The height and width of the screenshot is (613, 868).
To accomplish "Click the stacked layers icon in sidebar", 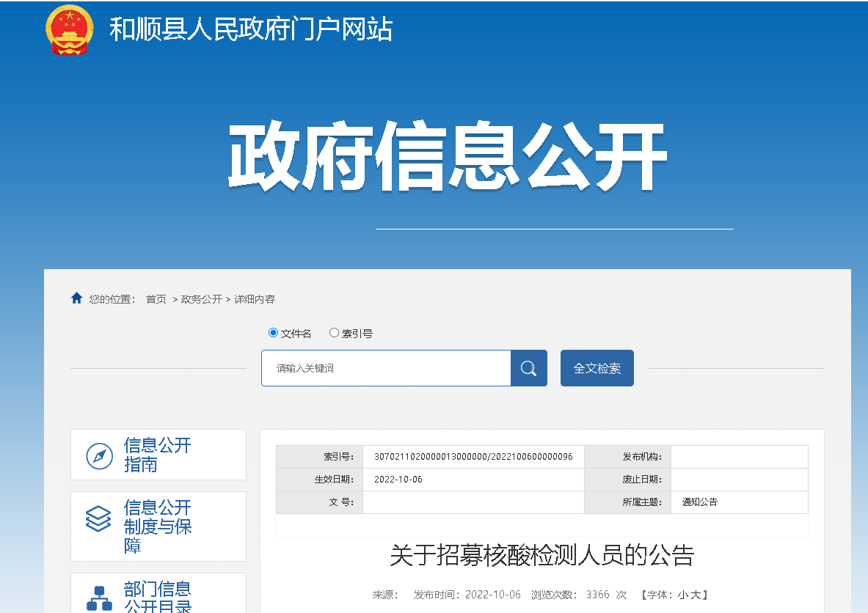I will point(99,519).
